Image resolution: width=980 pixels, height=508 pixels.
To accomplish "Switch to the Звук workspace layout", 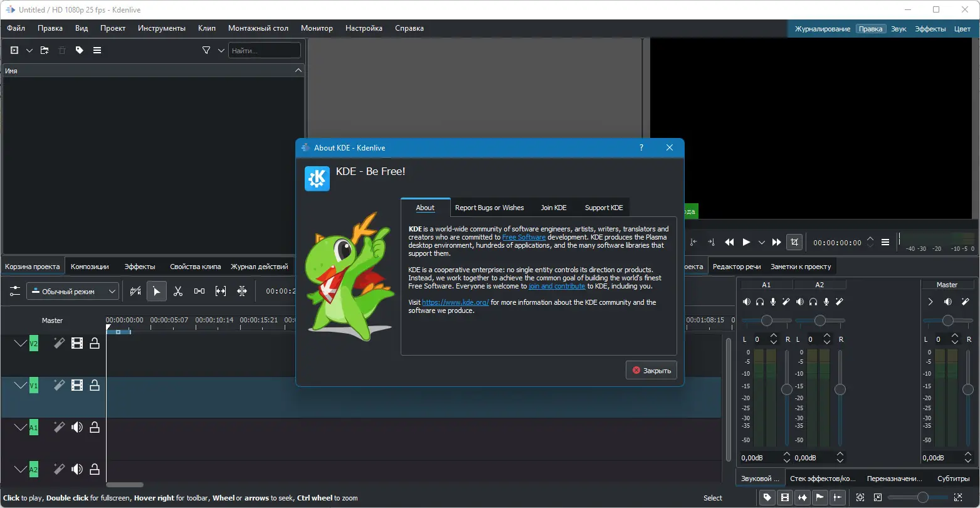I will coord(898,29).
